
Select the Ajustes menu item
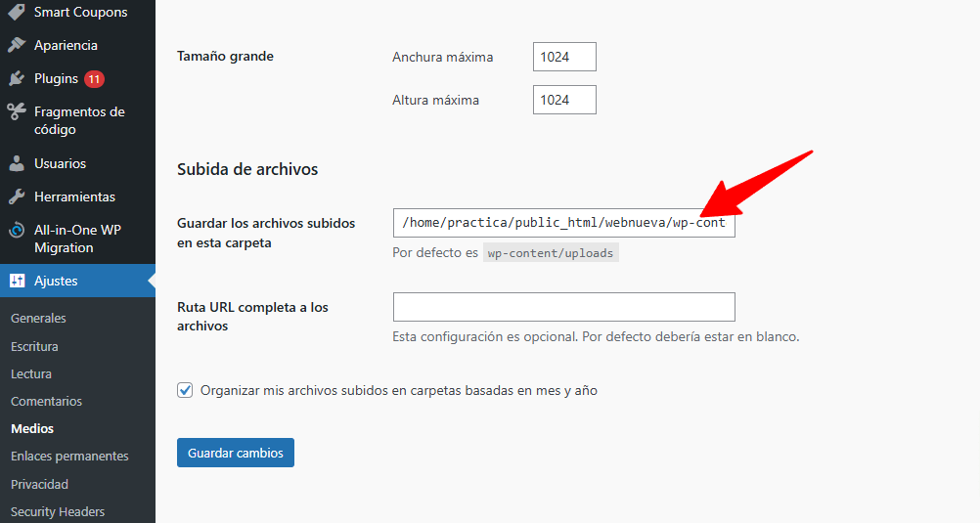click(x=77, y=281)
